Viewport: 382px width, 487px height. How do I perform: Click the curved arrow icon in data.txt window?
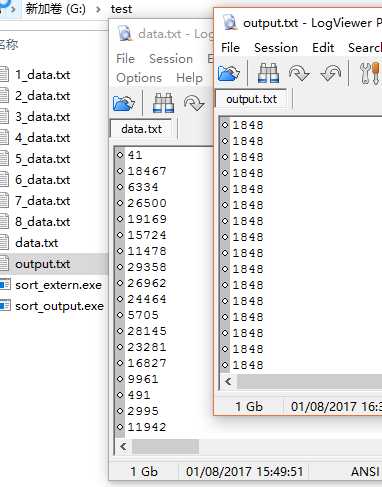tap(194, 103)
